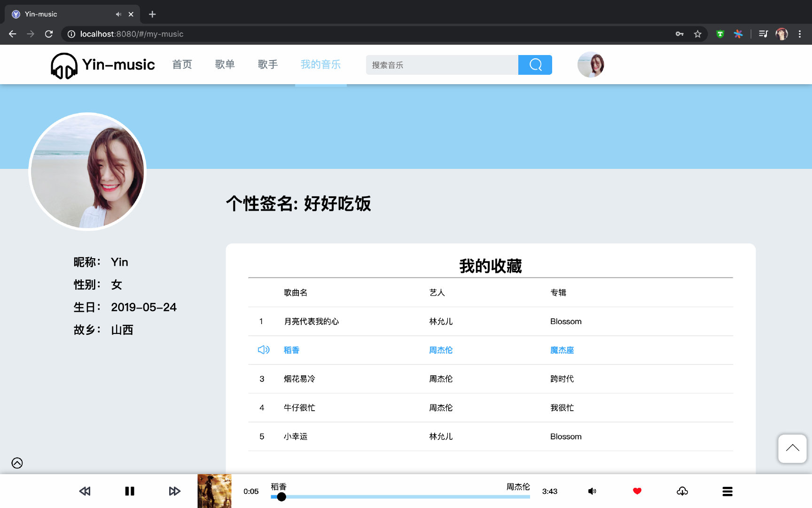The width and height of the screenshot is (812, 508).
Task: Click album 我很忙 in the list
Action: [562, 407]
